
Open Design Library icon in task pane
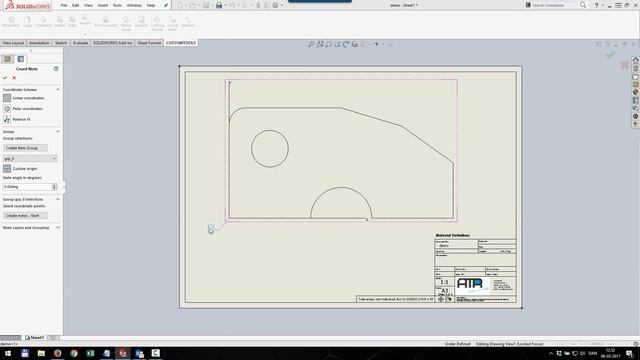636,69
